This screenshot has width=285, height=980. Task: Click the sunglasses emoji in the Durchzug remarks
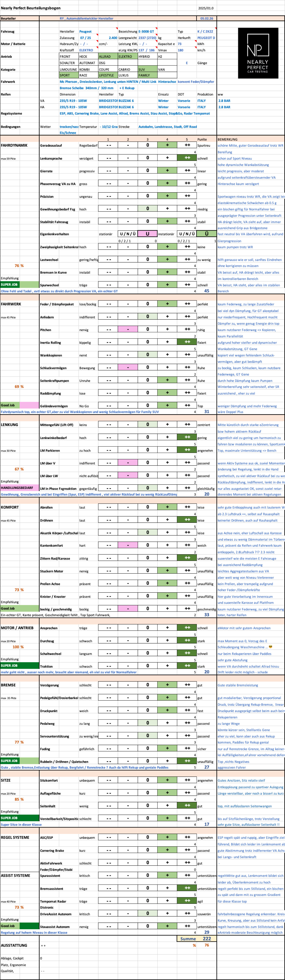(x=270, y=647)
